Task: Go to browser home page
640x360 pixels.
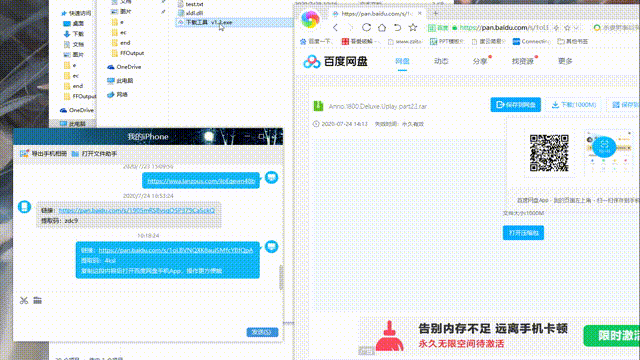Action: coord(382,27)
